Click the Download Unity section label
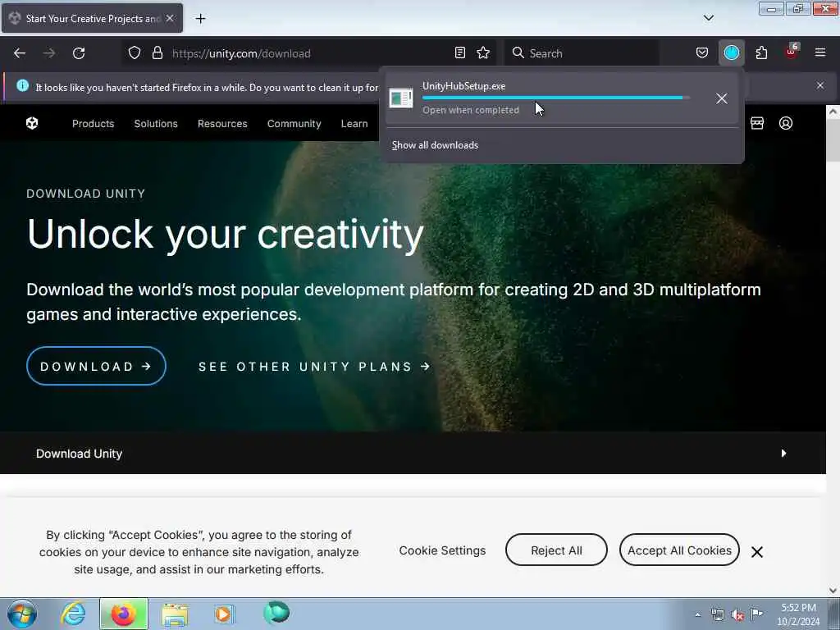The height and width of the screenshot is (630, 840). pos(80,454)
